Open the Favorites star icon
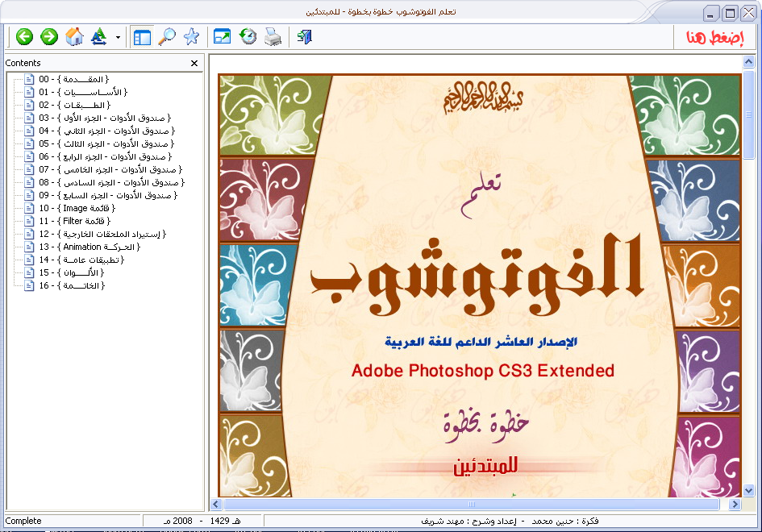This screenshot has width=762, height=532. point(191,36)
